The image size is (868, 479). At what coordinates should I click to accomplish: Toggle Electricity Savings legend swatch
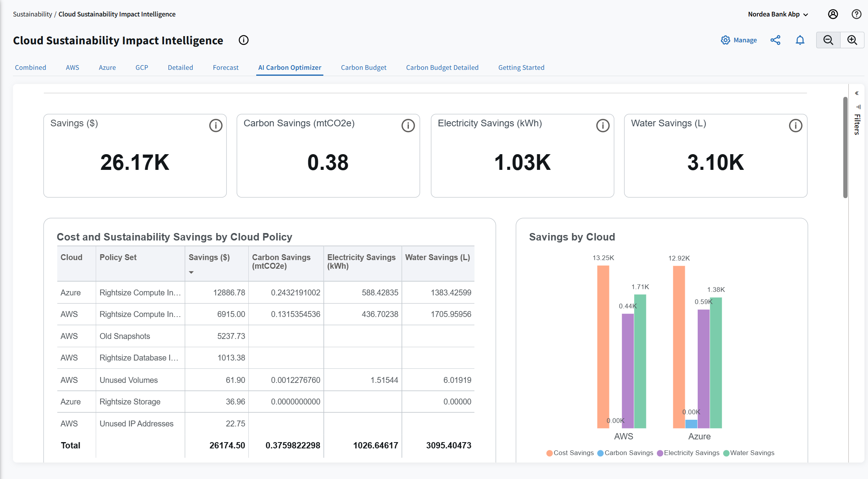point(660,453)
